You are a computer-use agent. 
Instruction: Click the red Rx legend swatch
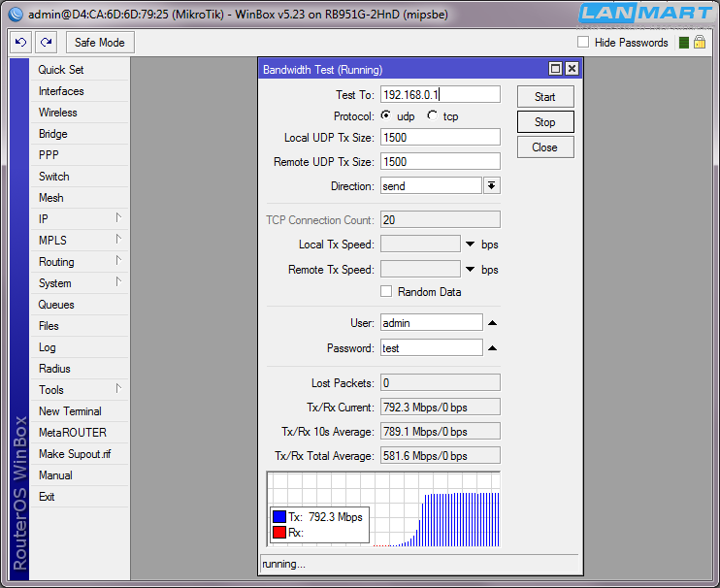pos(279,533)
